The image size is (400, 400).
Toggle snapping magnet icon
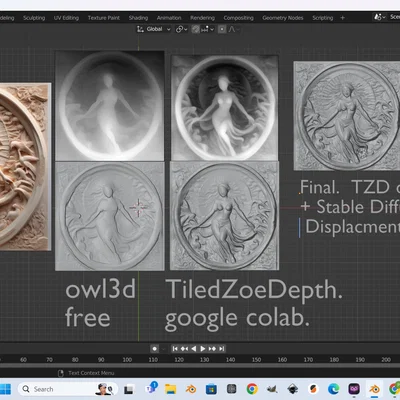click(x=196, y=29)
